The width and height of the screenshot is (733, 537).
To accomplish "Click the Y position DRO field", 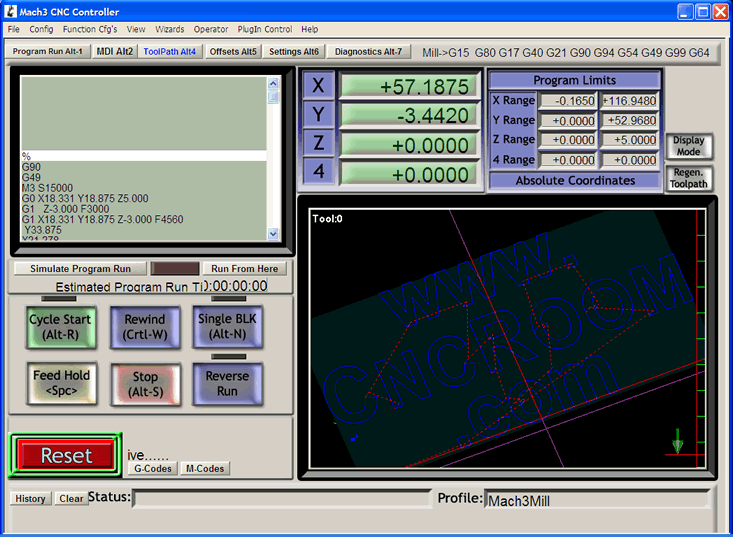I will coord(409,115).
